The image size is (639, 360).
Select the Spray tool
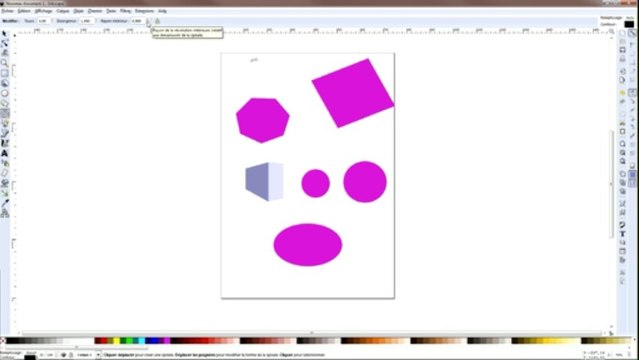click(4, 163)
